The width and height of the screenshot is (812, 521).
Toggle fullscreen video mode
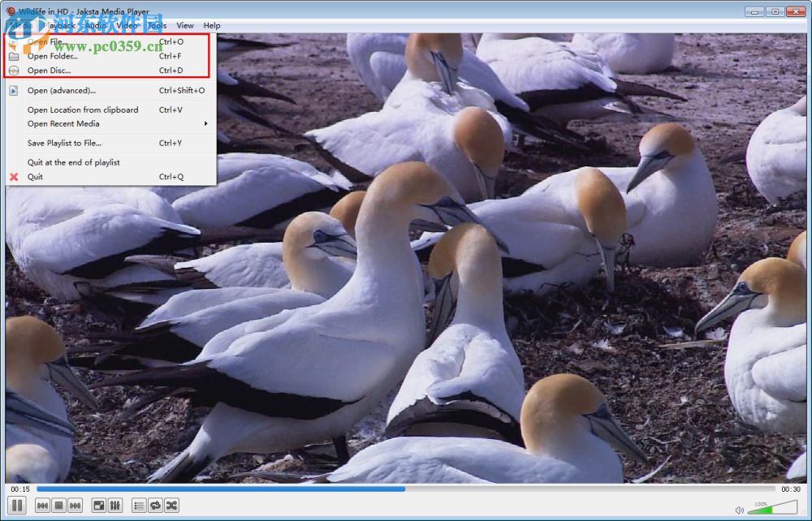click(99, 504)
